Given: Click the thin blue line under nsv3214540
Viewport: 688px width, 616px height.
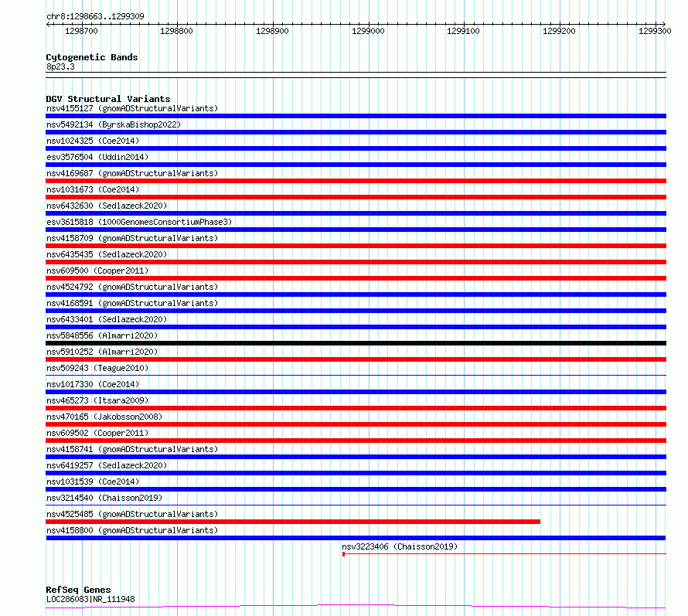Looking at the screenshot, I should click(356, 505).
